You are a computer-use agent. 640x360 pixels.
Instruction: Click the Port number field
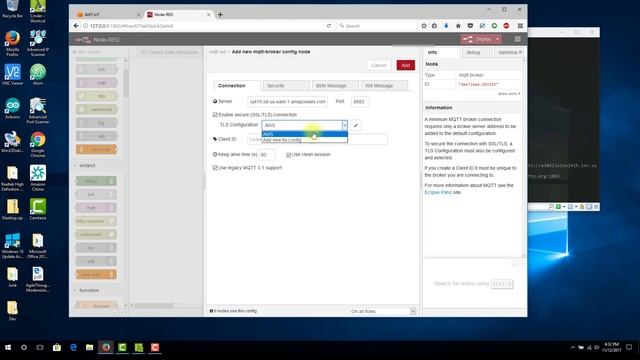click(x=360, y=102)
